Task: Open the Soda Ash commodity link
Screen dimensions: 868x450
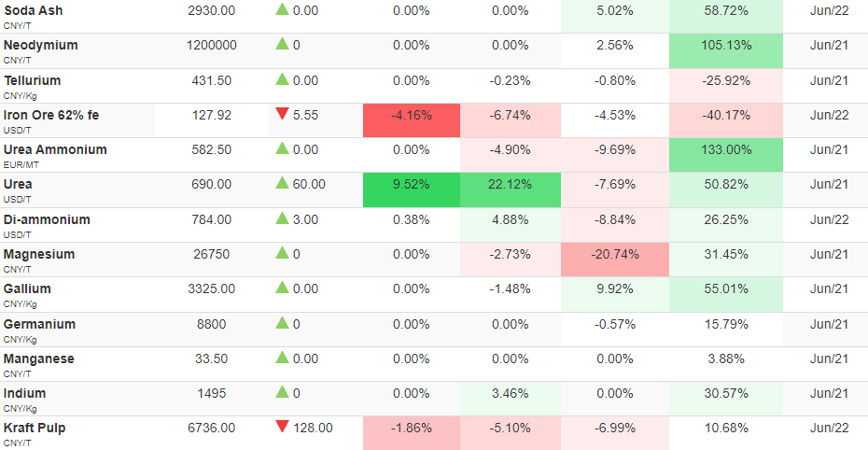Action: point(34,10)
